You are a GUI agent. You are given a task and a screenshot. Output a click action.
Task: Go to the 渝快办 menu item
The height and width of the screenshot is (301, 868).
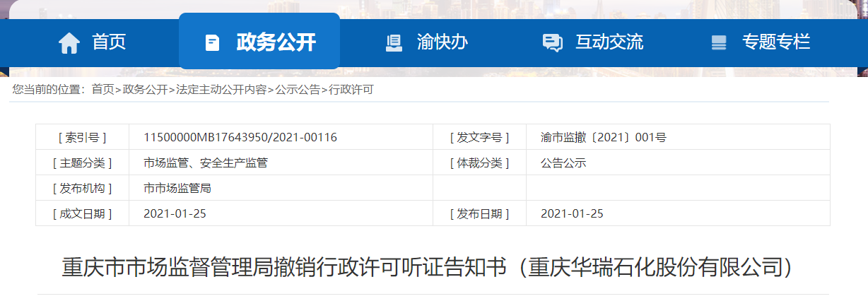click(442, 42)
